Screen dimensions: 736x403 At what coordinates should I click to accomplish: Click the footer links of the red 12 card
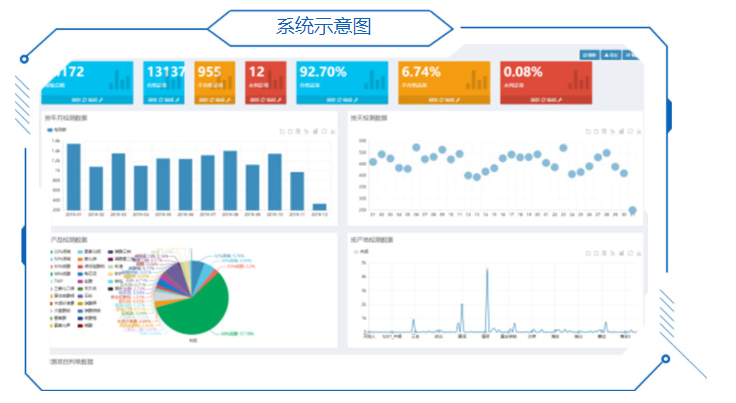tap(265, 100)
